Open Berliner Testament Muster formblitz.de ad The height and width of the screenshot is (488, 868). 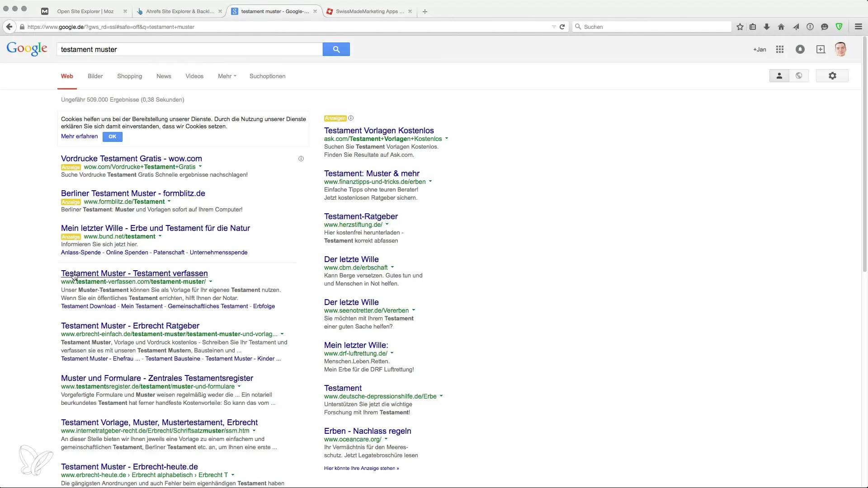coord(133,193)
